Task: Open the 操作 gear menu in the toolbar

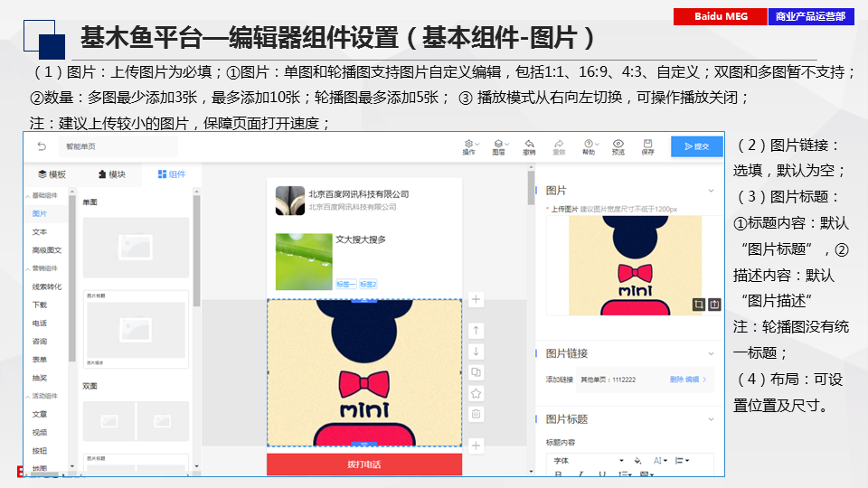Action: pyautogui.click(x=470, y=147)
